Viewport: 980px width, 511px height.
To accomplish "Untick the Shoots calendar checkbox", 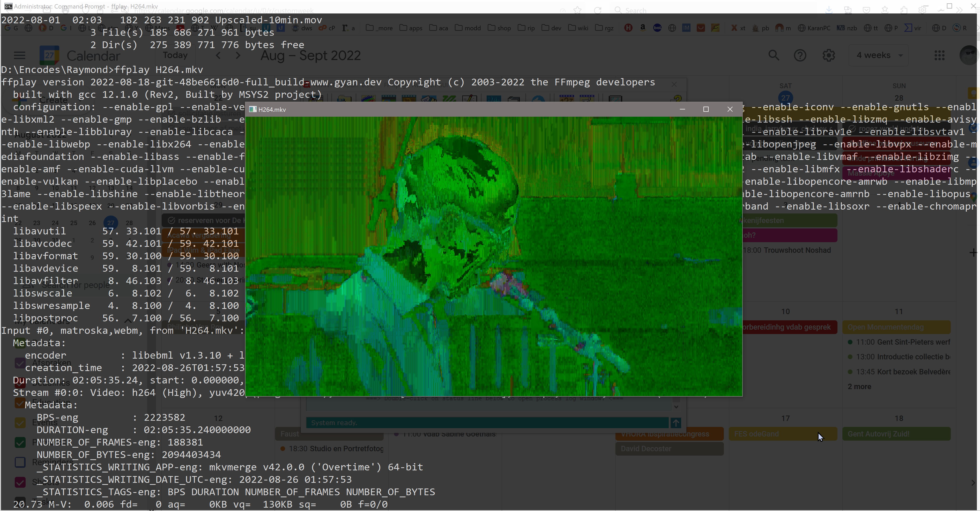I will 20,482.
